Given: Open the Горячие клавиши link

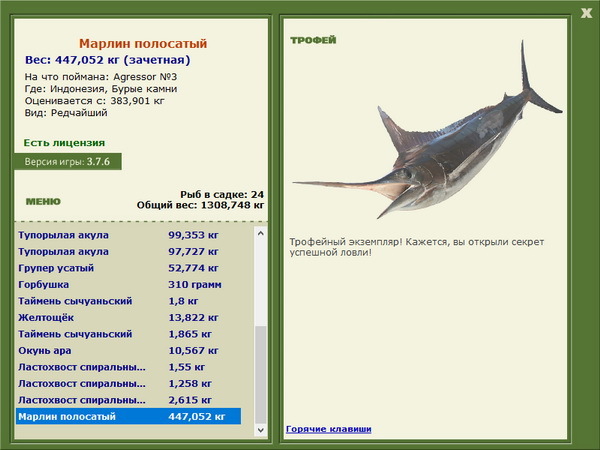Looking at the screenshot, I should point(328,429).
